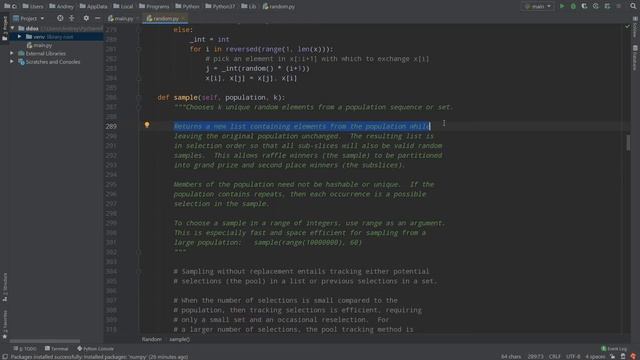The height and width of the screenshot is (360, 640).
Task: Hide the Project panel with the minus icon
Action: (x=97, y=18)
